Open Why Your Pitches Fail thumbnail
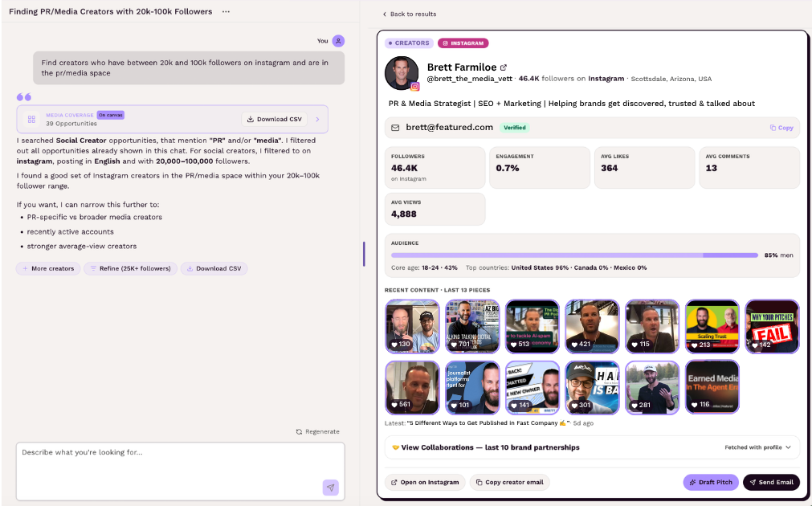Viewport: 812px width, 506px height. 772,326
